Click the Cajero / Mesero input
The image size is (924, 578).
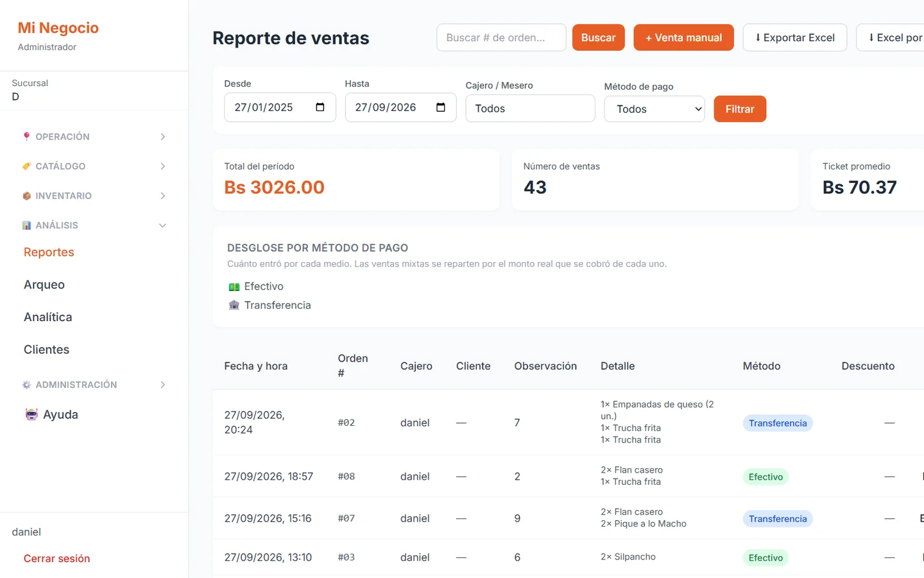point(530,109)
